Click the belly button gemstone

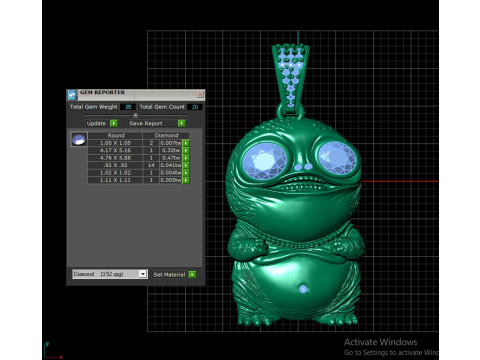(303, 289)
